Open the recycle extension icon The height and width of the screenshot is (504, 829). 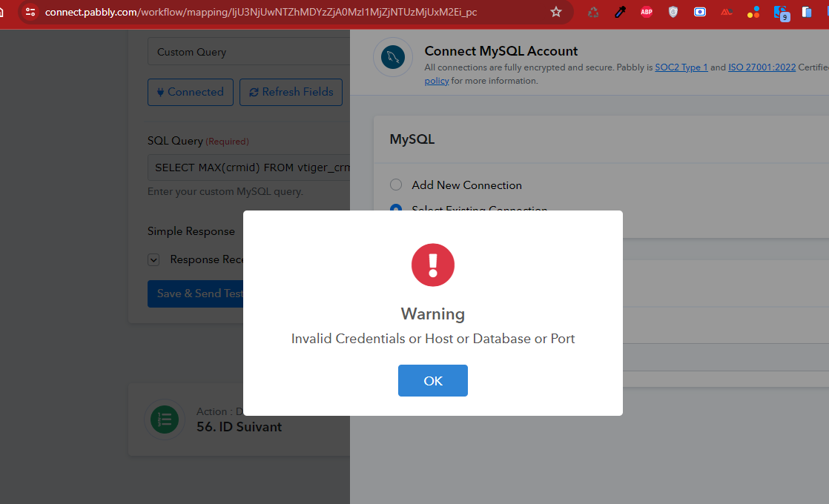[593, 12]
